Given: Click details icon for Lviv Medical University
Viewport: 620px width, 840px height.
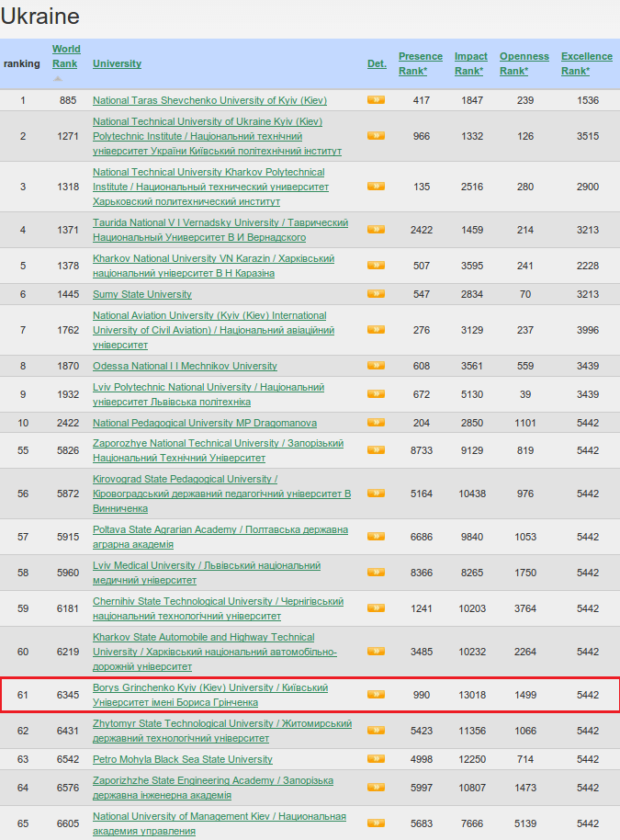Looking at the screenshot, I should pyautogui.click(x=376, y=573).
